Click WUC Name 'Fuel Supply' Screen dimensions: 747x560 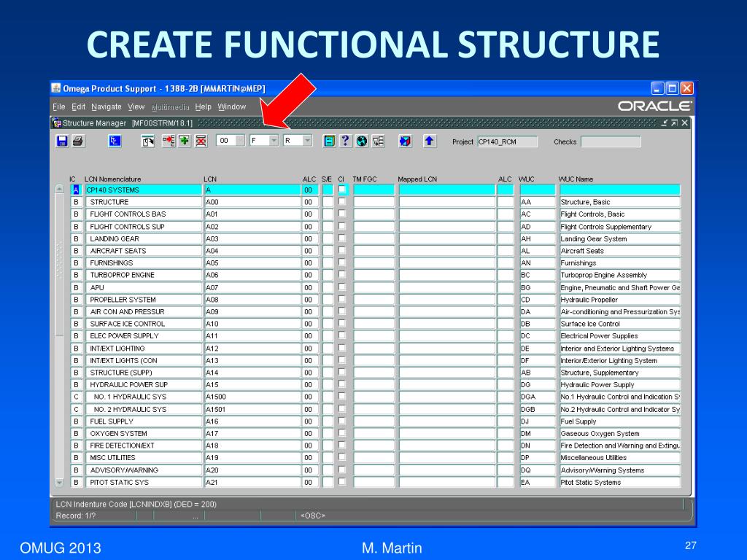(619, 421)
